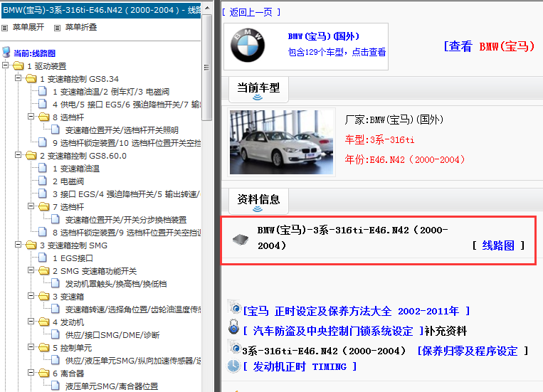Click folder icon of 5 控制单元
543x392 pixels.
click(x=43, y=348)
